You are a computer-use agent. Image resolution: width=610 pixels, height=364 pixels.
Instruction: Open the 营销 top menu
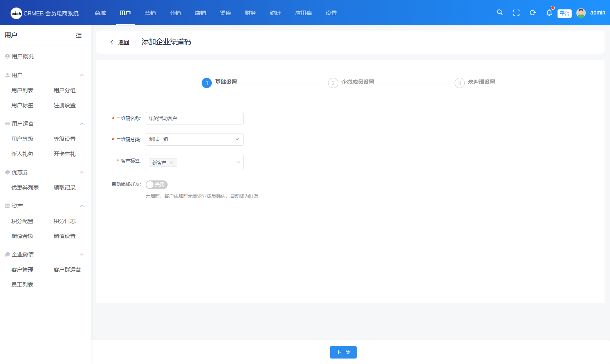pos(150,13)
